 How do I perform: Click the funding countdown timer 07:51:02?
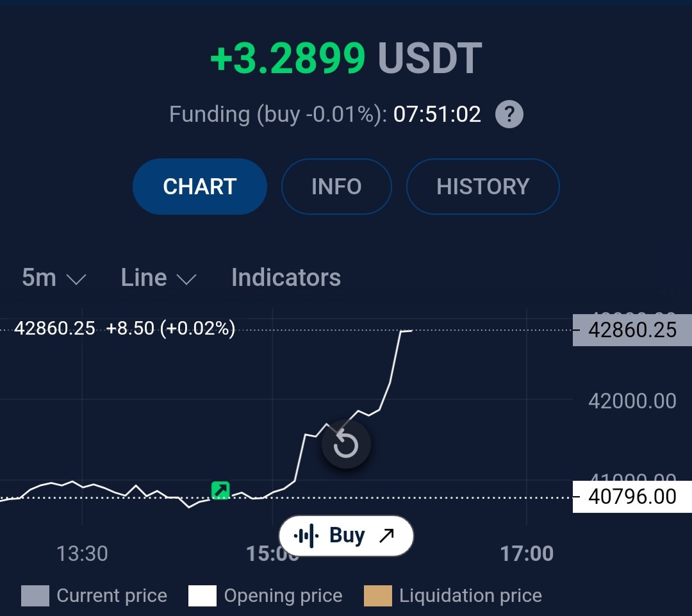(437, 114)
